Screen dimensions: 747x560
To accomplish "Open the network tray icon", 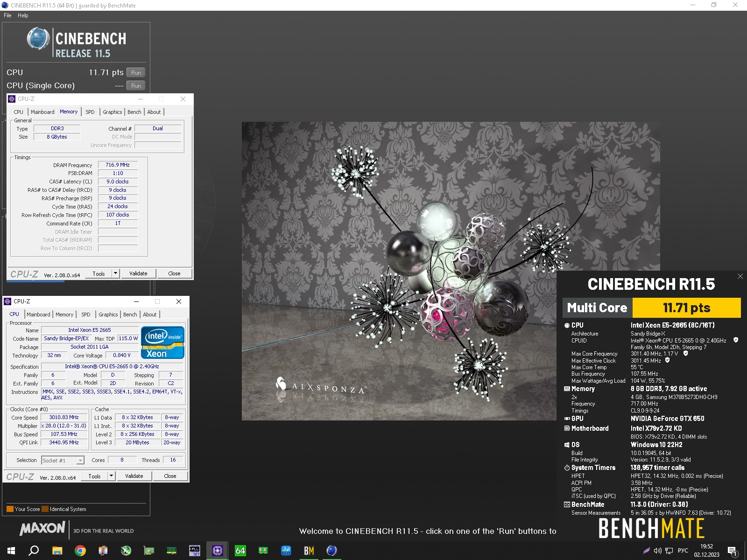I will [x=669, y=551].
